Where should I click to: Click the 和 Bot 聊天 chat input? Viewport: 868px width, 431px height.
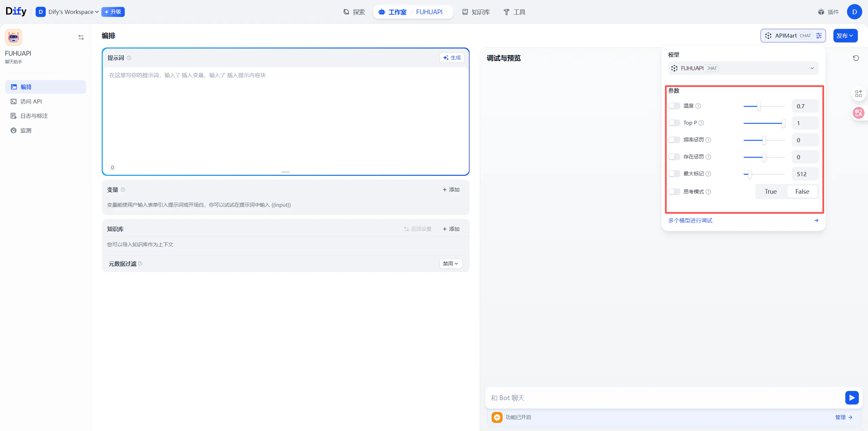click(x=665, y=398)
